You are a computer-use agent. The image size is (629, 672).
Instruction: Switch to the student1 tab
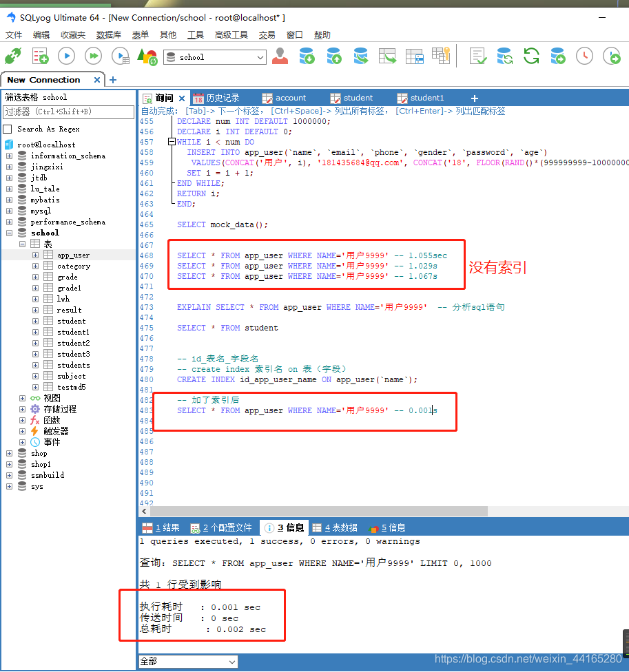(x=421, y=98)
